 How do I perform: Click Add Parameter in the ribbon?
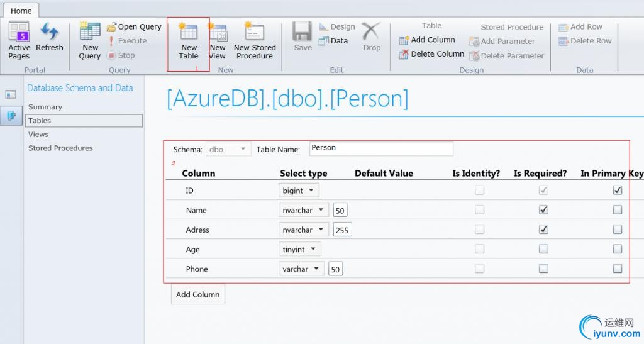tap(502, 42)
